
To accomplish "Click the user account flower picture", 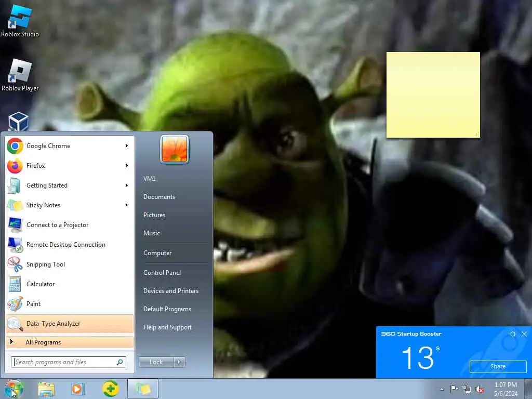I will tap(175, 149).
